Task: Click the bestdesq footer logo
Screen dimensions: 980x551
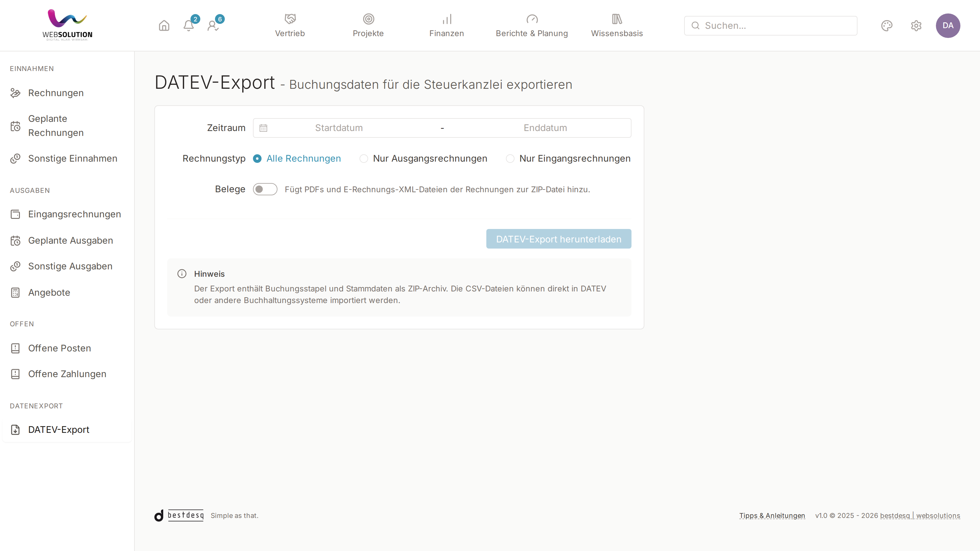Action: click(179, 515)
